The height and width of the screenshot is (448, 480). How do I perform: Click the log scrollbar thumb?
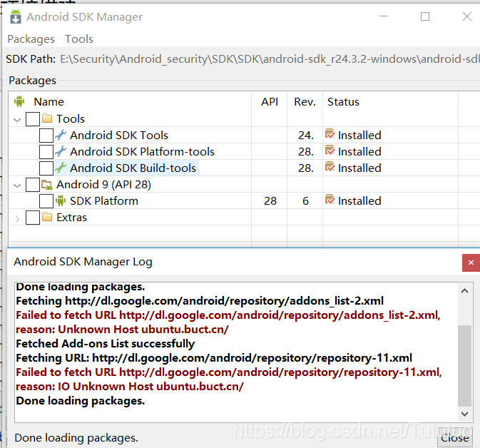[464, 365]
